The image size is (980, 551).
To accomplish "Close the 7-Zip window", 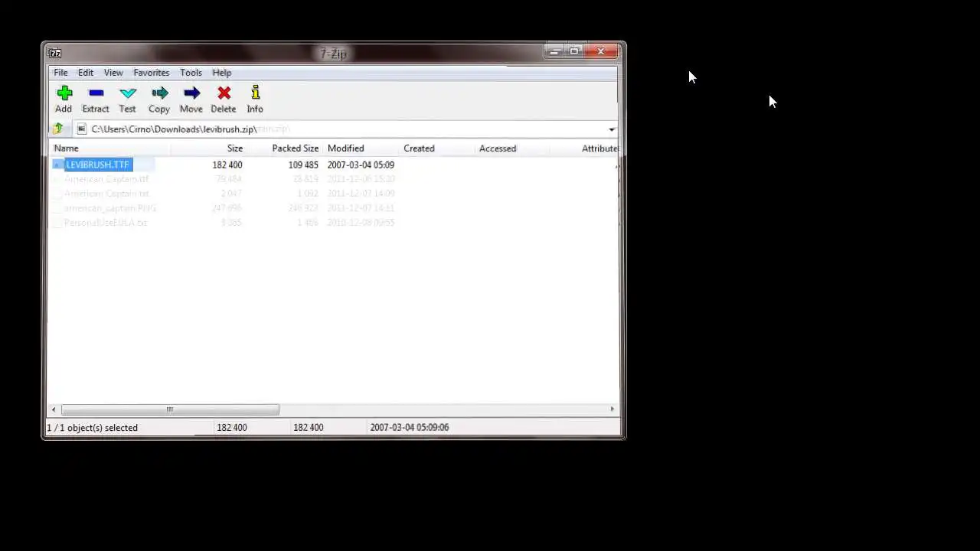I will click(602, 51).
